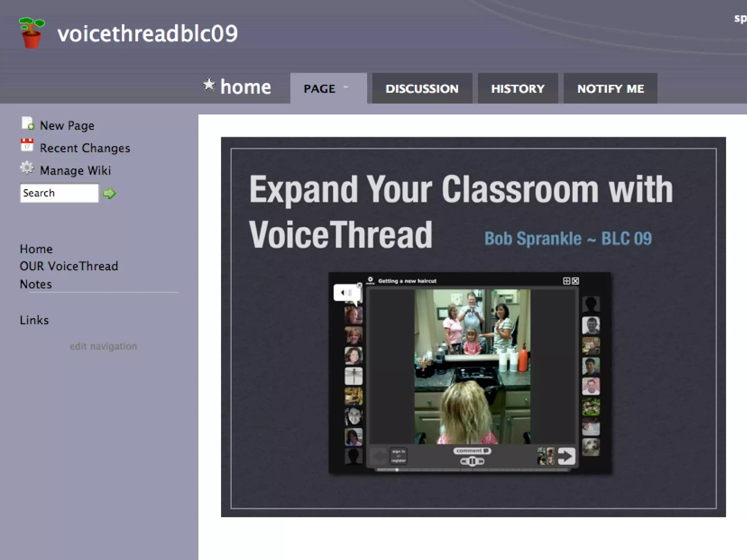Click the star icon beside home
747x560 pixels.
coord(209,85)
